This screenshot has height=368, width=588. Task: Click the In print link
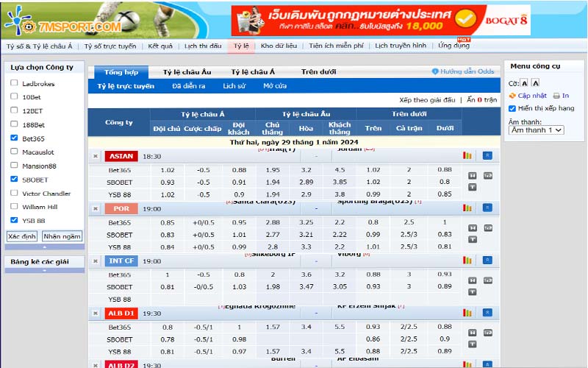click(x=562, y=96)
